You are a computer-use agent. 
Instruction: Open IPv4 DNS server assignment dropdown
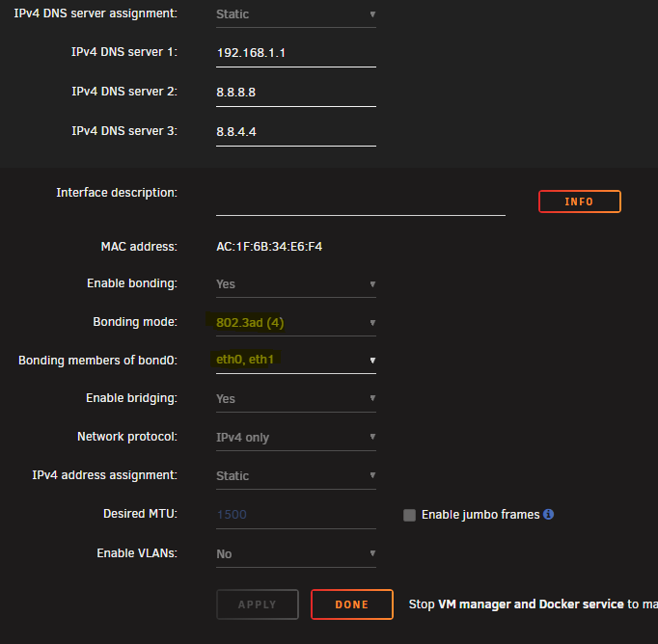(296, 14)
